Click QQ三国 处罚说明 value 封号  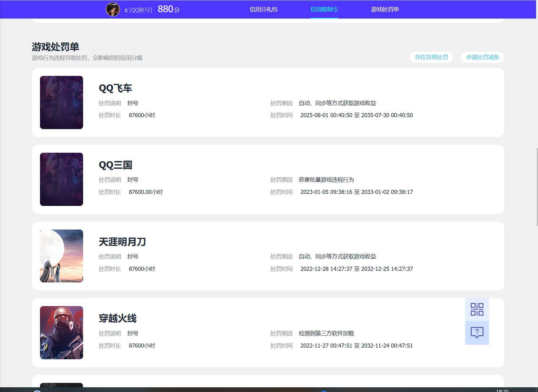pyautogui.click(x=133, y=180)
